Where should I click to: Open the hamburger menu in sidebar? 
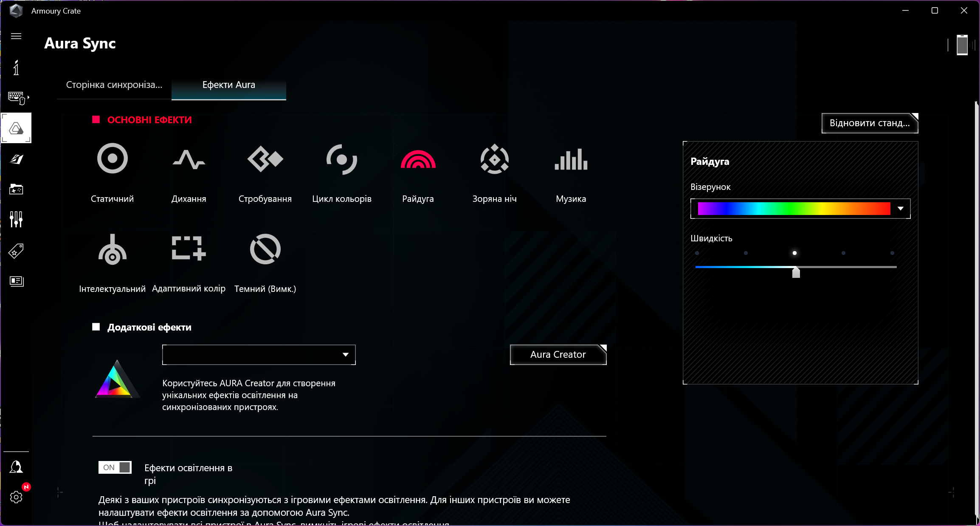pos(16,36)
